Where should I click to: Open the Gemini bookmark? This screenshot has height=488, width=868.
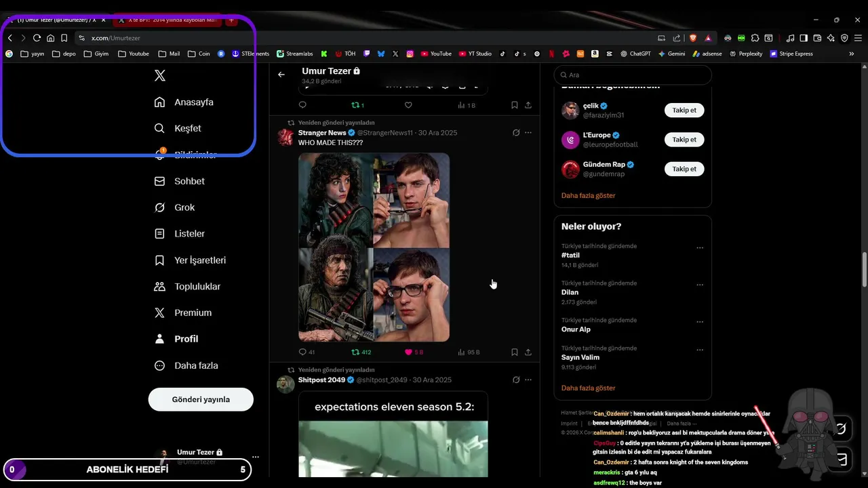[671, 54]
